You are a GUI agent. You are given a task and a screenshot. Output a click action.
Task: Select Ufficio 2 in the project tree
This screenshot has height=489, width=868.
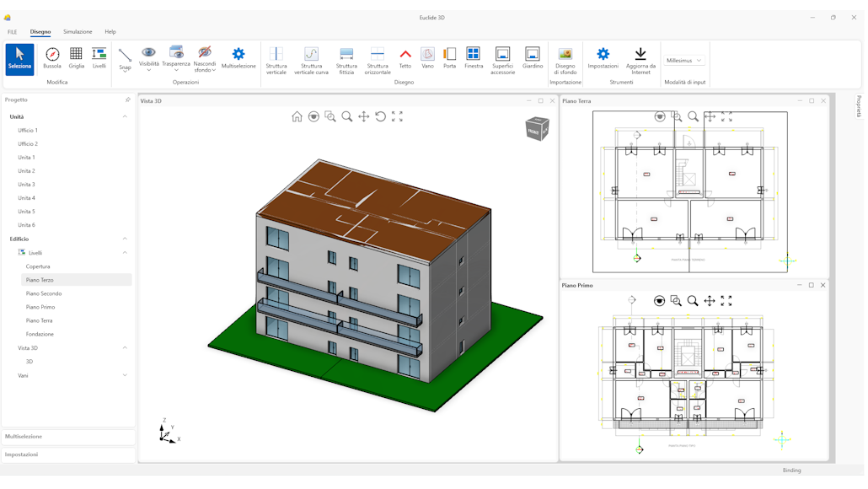pos(28,144)
